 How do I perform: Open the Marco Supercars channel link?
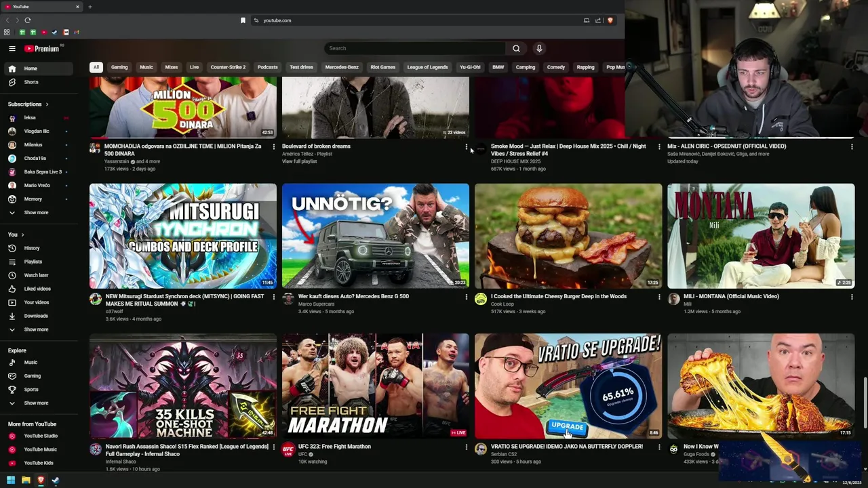[x=316, y=304]
